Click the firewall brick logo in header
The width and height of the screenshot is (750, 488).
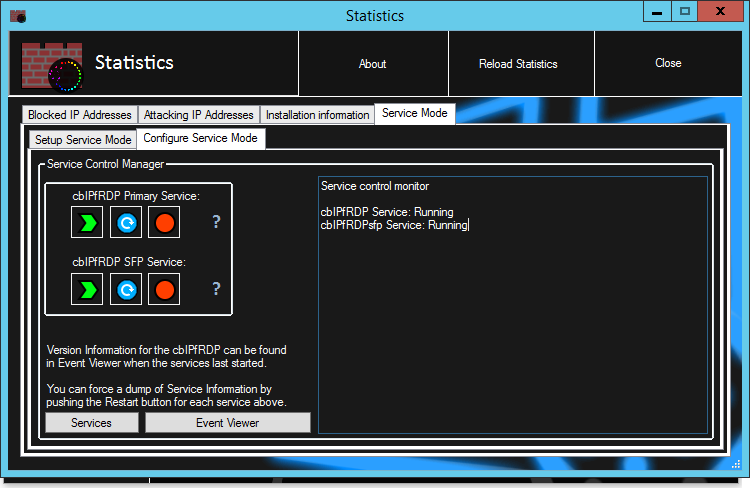(x=52, y=67)
